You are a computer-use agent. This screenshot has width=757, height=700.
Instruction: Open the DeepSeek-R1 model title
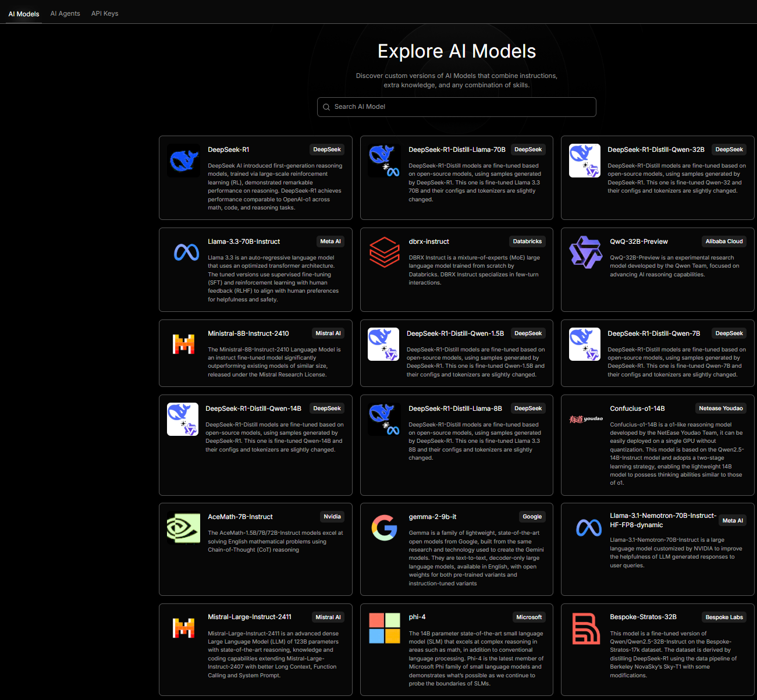pyautogui.click(x=229, y=150)
